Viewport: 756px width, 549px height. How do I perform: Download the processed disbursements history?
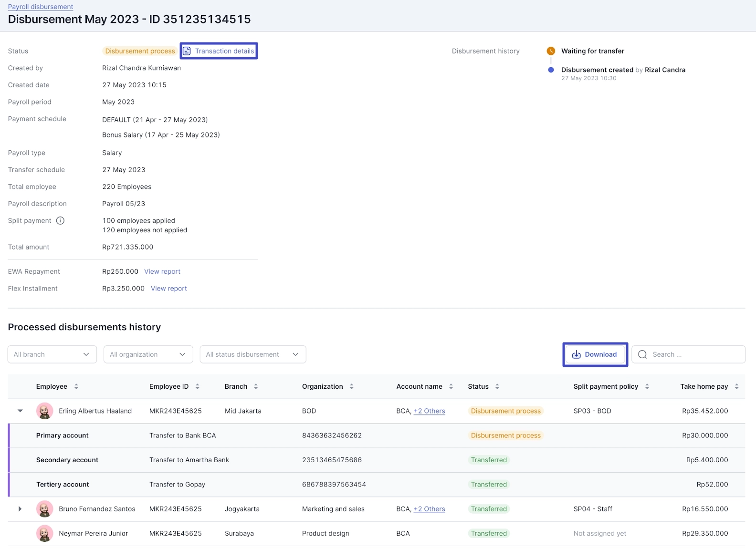coord(595,354)
